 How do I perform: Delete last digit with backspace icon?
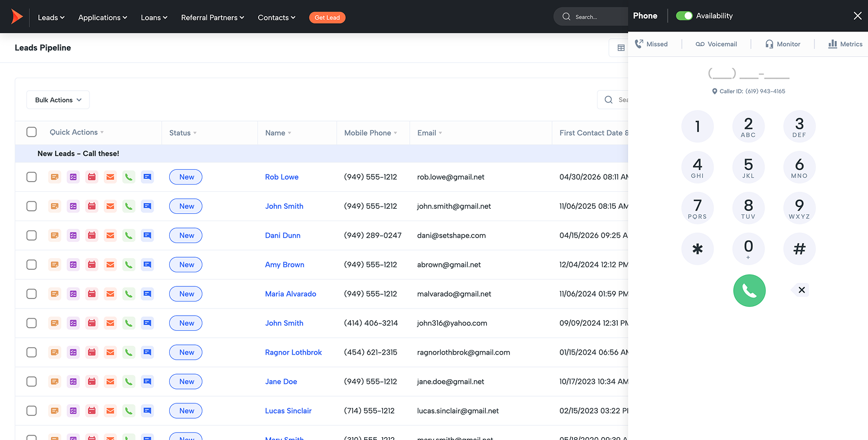click(x=800, y=290)
